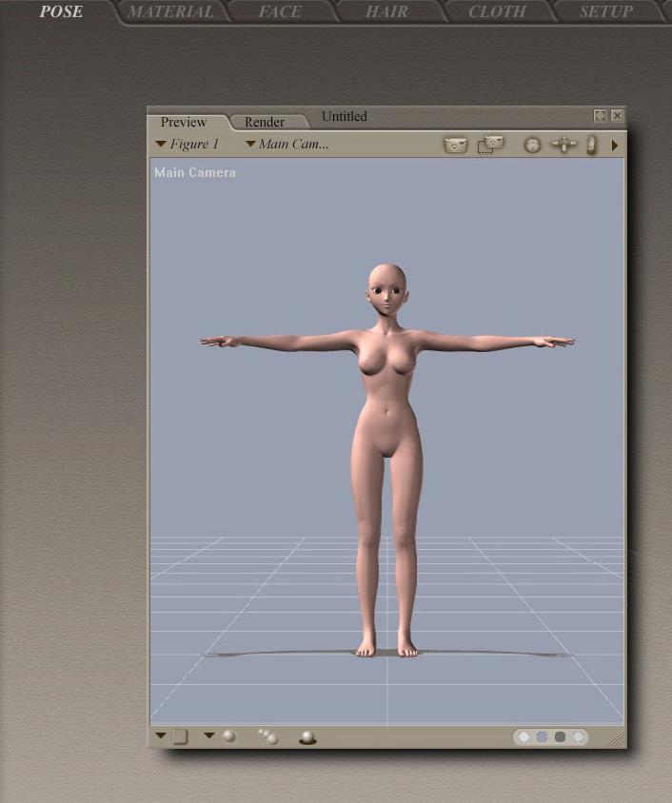Open the viewport layout dropdown arrow

pyautogui.click(x=161, y=735)
